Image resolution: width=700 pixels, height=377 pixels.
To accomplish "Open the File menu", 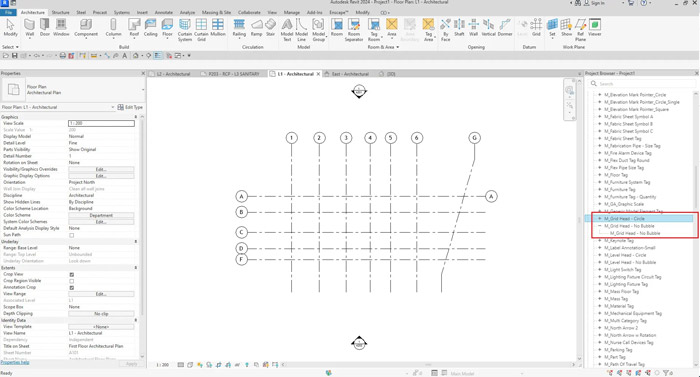I will [8, 13].
